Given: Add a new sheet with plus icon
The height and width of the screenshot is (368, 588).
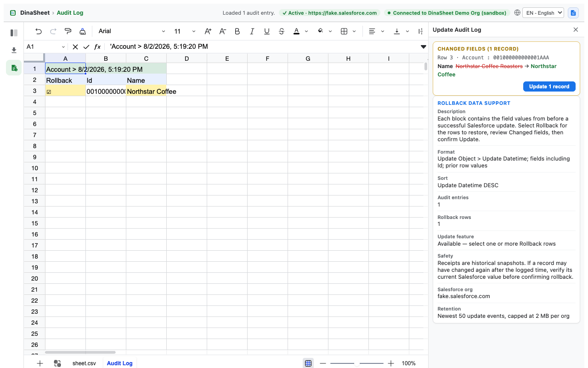Looking at the screenshot, I should coord(40,363).
